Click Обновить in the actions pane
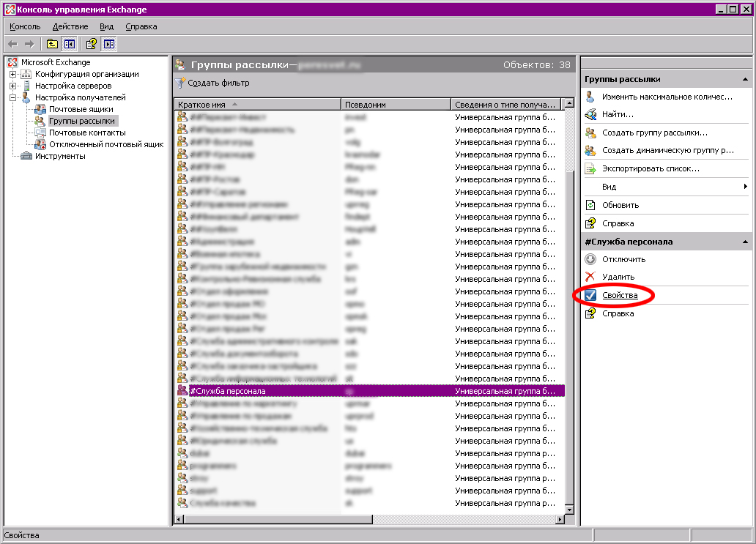This screenshot has width=756, height=544. click(620, 205)
